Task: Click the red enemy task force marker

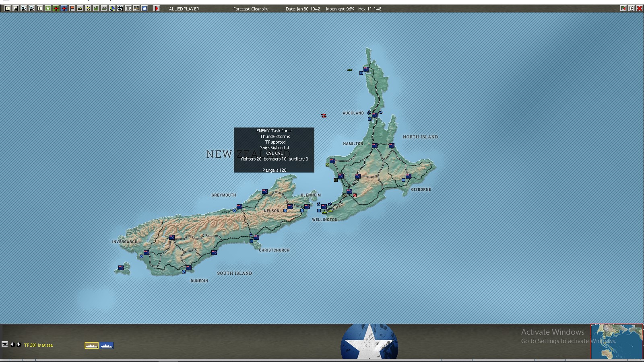Action: [x=324, y=116]
